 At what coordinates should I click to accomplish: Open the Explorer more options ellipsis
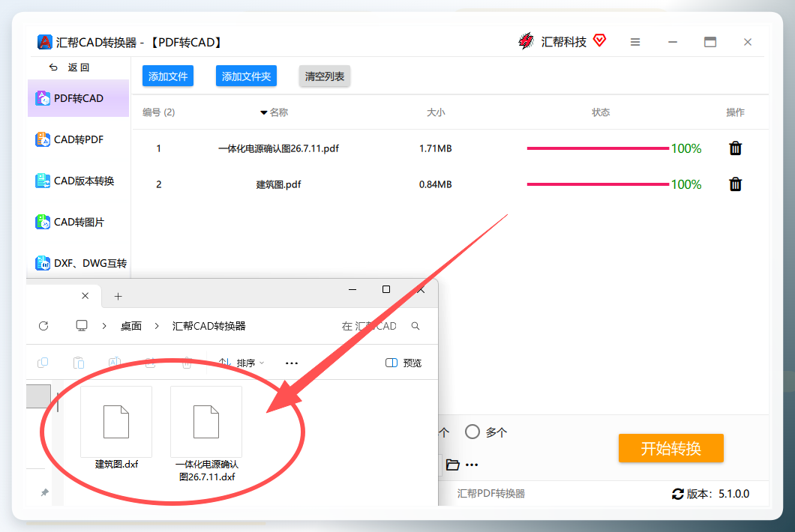click(x=292, y=363)
